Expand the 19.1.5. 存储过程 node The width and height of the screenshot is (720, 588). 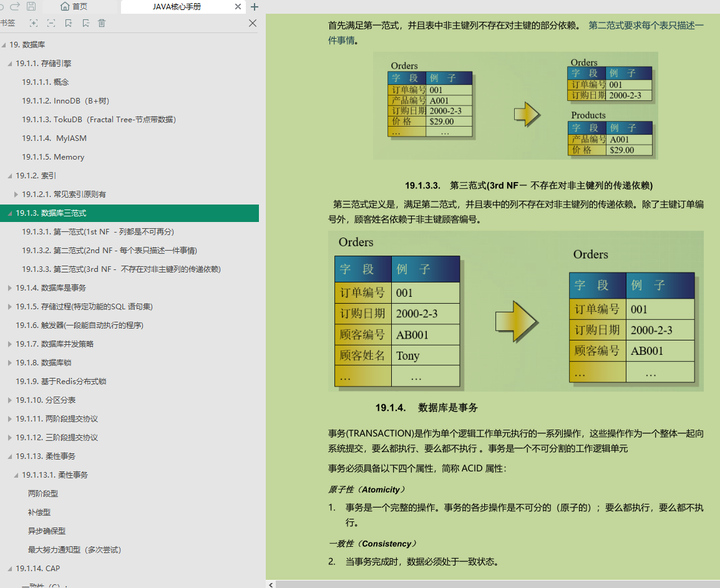click(10, 307)
